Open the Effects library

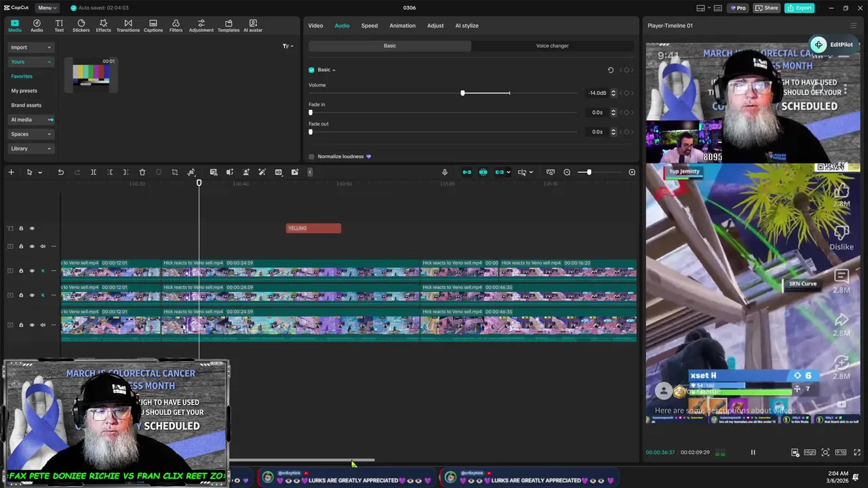(103, 26)
